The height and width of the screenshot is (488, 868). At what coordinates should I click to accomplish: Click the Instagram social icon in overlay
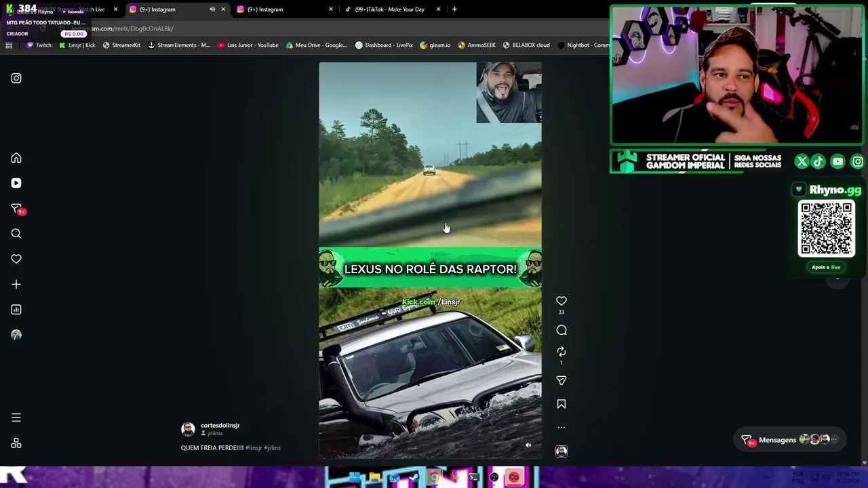click(x=858, y=162)
